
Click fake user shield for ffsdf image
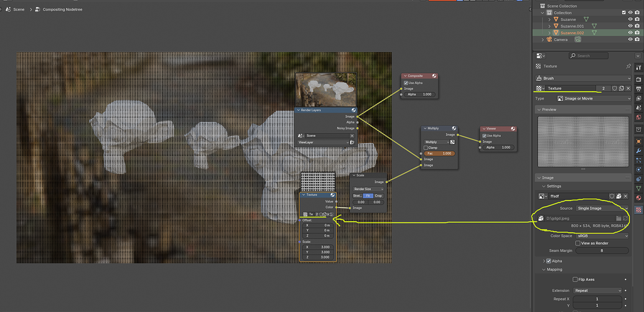(x=612, y=197)
